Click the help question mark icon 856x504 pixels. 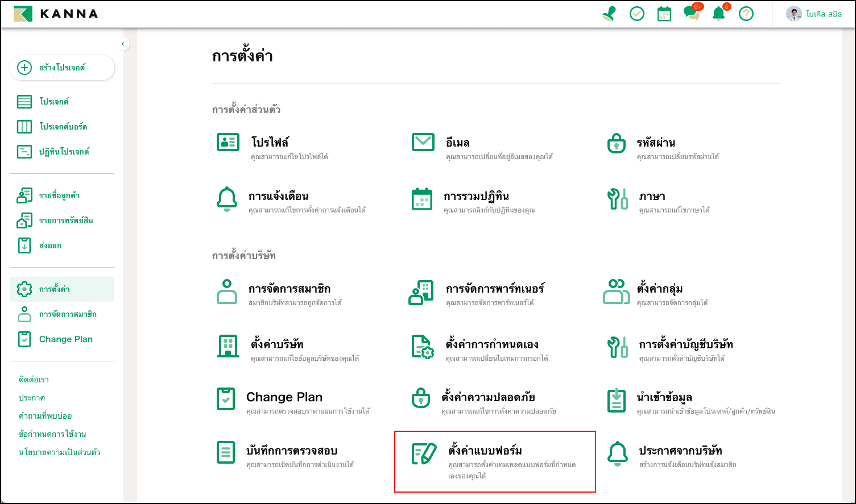(746, 14)
